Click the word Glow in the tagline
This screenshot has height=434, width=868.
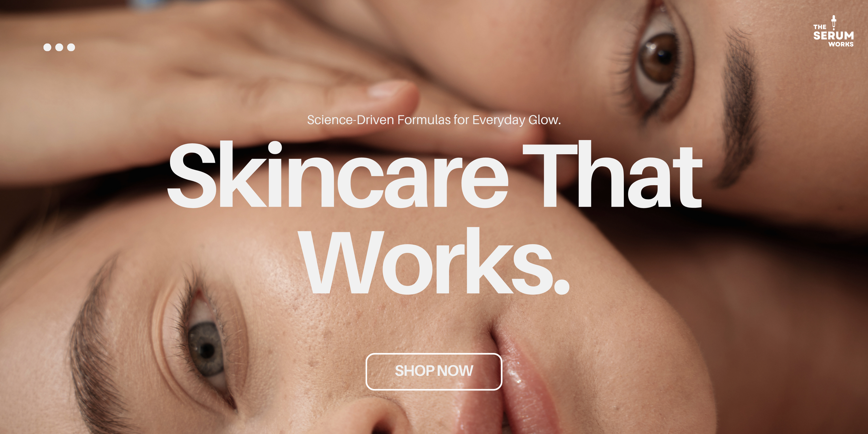coord(543,120)
